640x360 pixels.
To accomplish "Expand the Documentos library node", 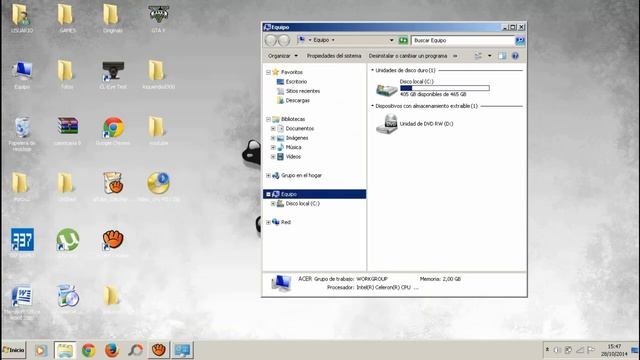I will [x=273, y=129].
